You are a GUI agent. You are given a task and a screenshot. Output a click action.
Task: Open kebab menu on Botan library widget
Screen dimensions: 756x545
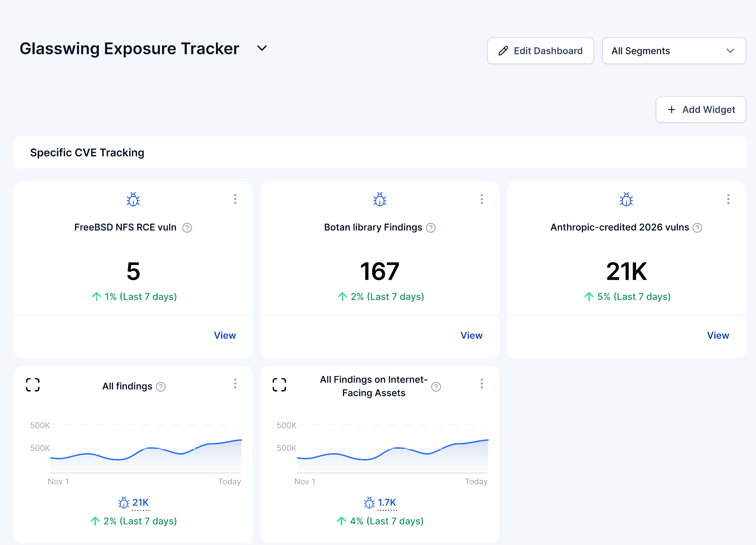coord(482,199)
